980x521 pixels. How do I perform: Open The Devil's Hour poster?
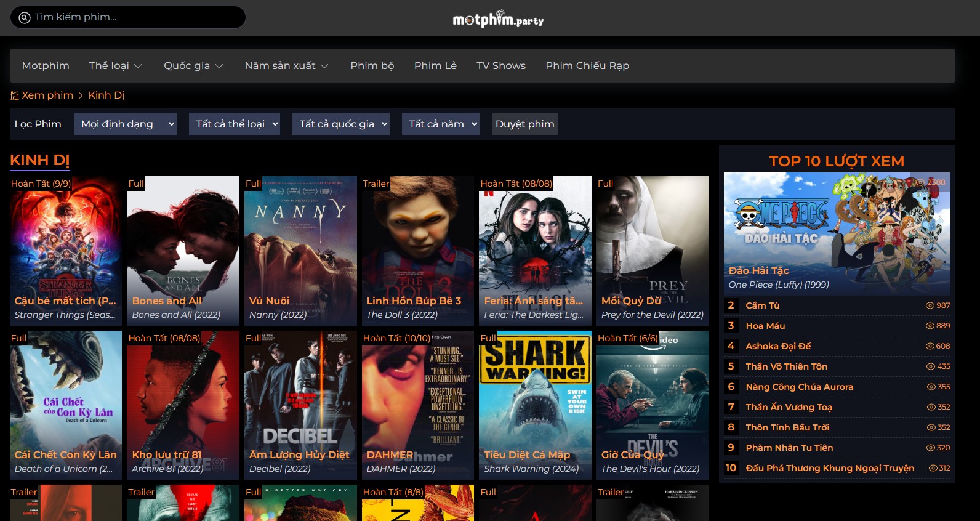pyautogui.click(x=653, y=405)
